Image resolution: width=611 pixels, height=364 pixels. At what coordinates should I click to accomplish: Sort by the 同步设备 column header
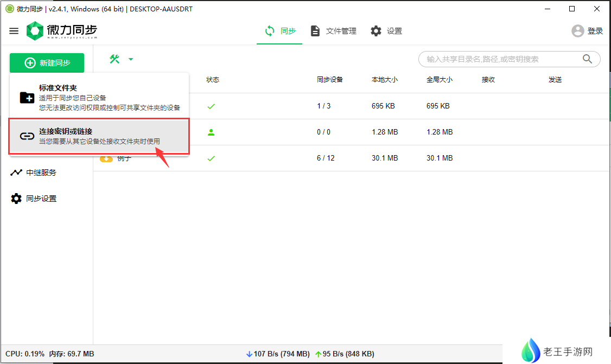[x=330, y=80]
